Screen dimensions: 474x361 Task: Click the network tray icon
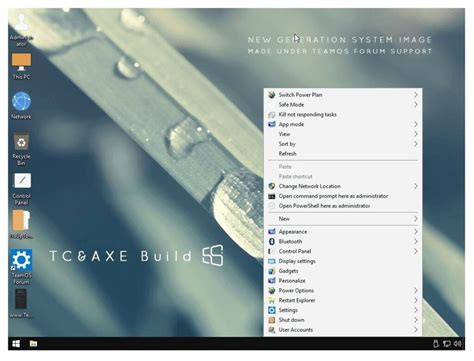tap(447, 343)
